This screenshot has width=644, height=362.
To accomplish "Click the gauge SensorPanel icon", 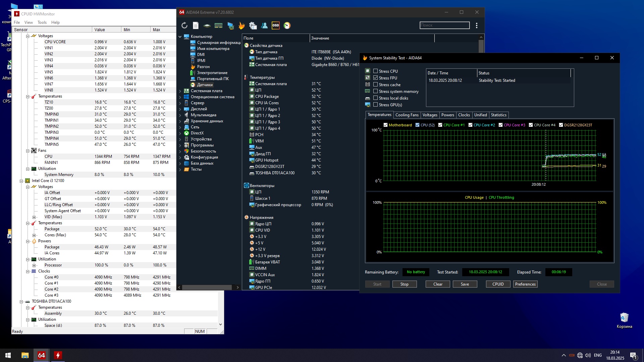I will click(x=287, y=25).
